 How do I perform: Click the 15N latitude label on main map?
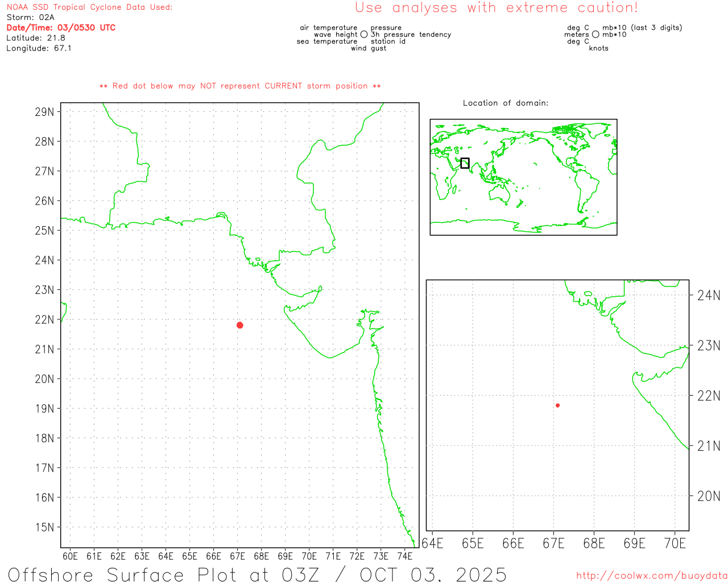(44, 527)
